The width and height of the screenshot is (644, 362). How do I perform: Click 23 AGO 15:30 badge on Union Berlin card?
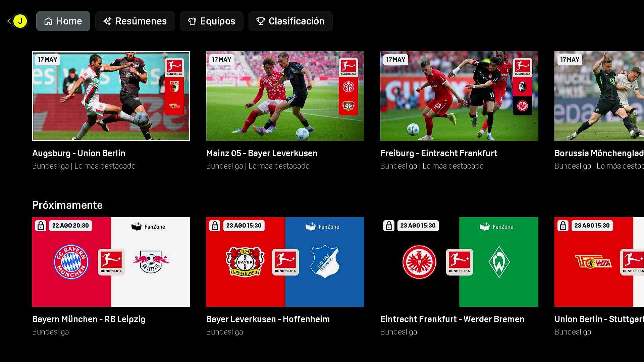pyautogui.click(x=592, y=226)
